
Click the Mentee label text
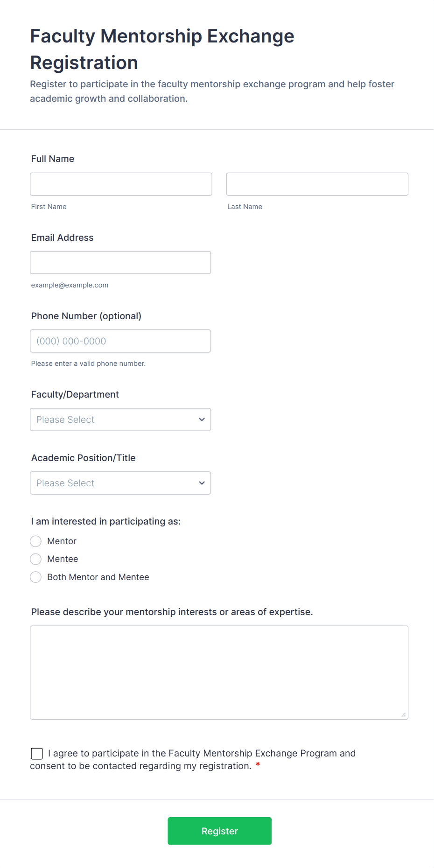[63, 559]
